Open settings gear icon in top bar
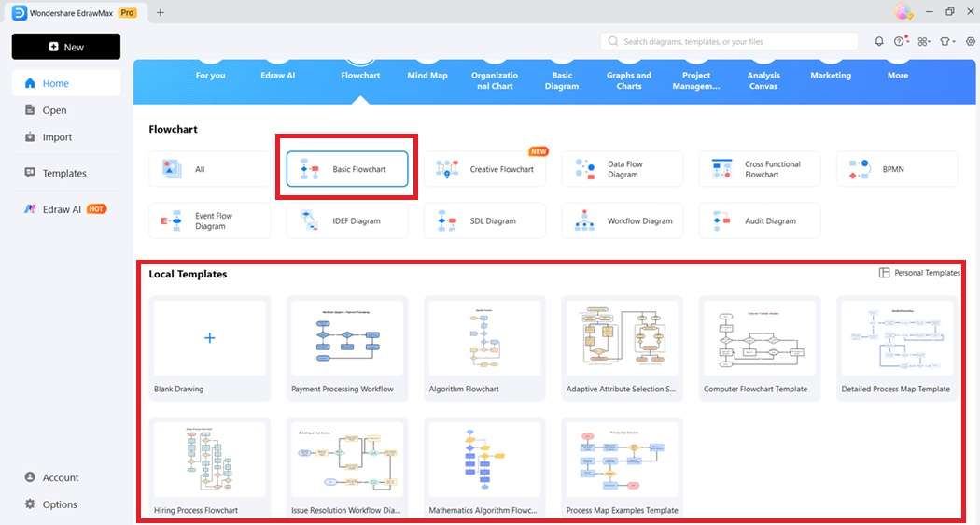This screenshot has height=525, width=980. point(970,41)
